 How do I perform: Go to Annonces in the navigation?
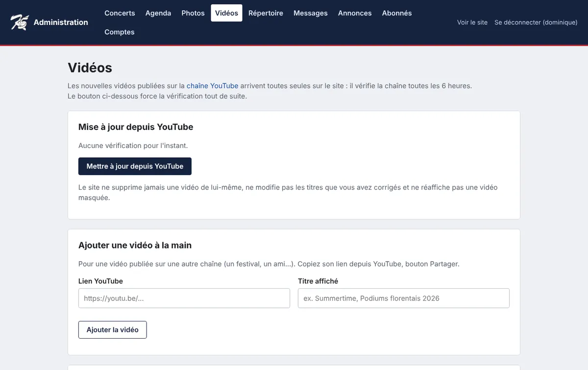355,13
